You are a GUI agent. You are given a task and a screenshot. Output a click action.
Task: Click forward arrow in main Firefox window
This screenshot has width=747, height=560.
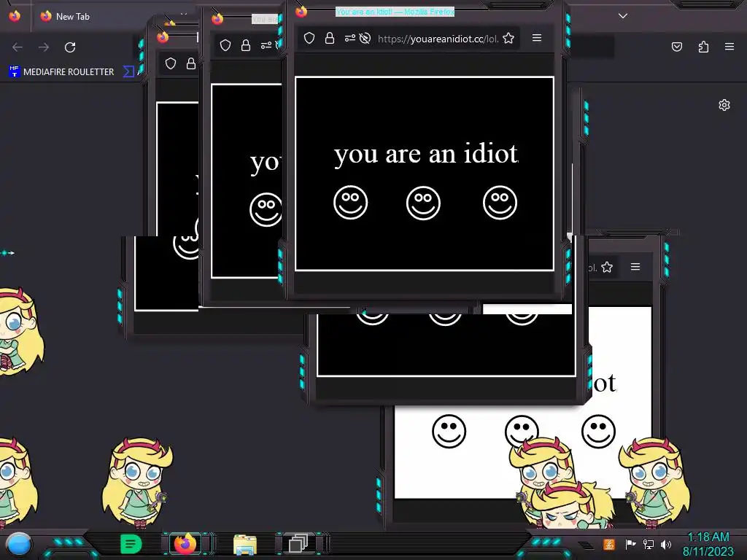[44, 47]
